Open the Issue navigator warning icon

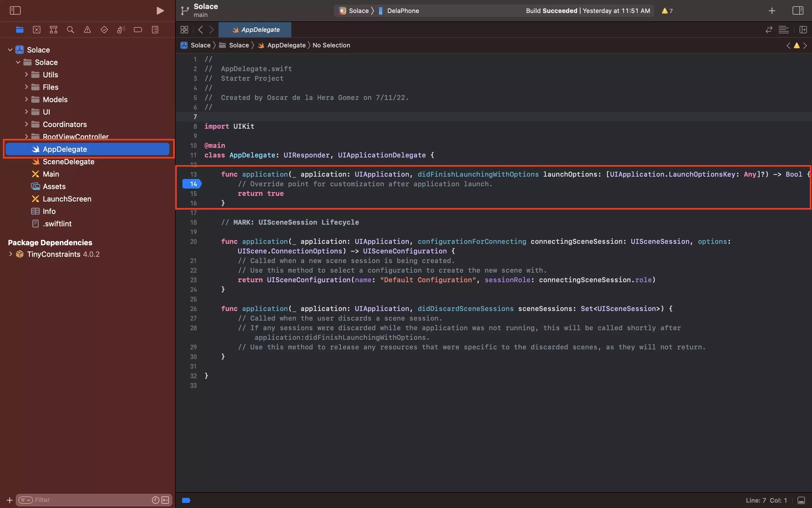87,30
